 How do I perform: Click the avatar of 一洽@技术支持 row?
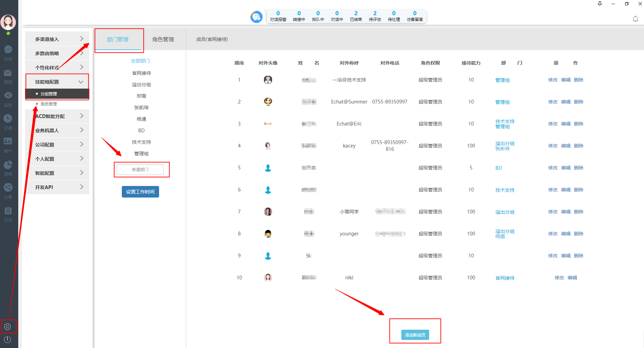(x=268, y=80)
